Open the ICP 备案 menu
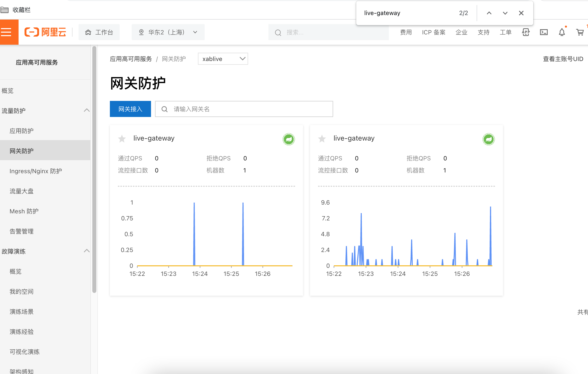Image resolution: width=588 pixels, height=374 pixels. (x=433, y=32)
